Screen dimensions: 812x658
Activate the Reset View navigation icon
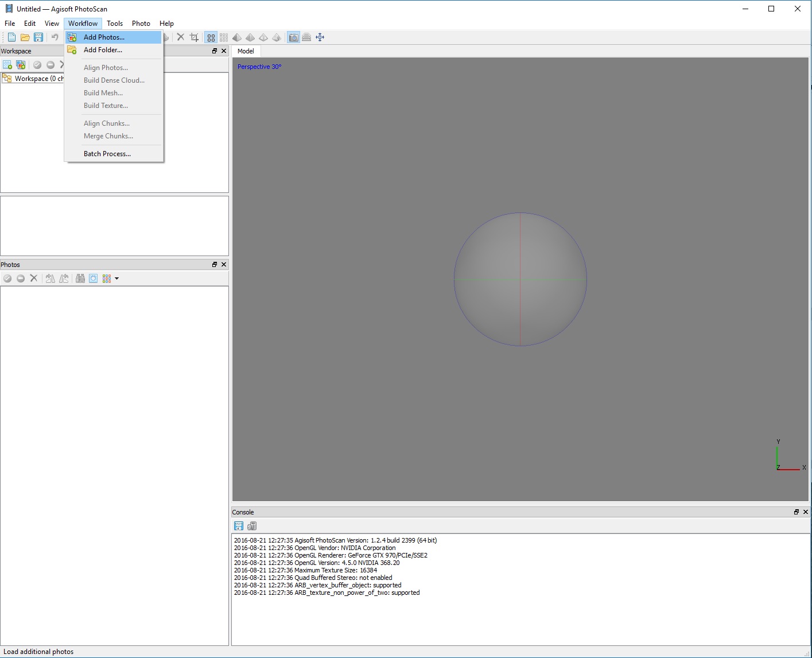point(320,37)
